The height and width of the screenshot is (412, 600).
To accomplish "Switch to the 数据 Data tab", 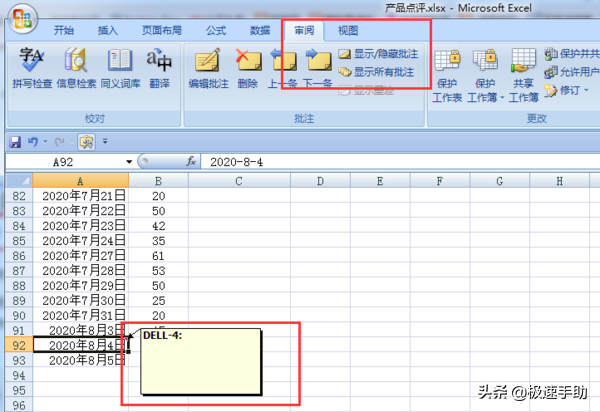I will 260,31.
